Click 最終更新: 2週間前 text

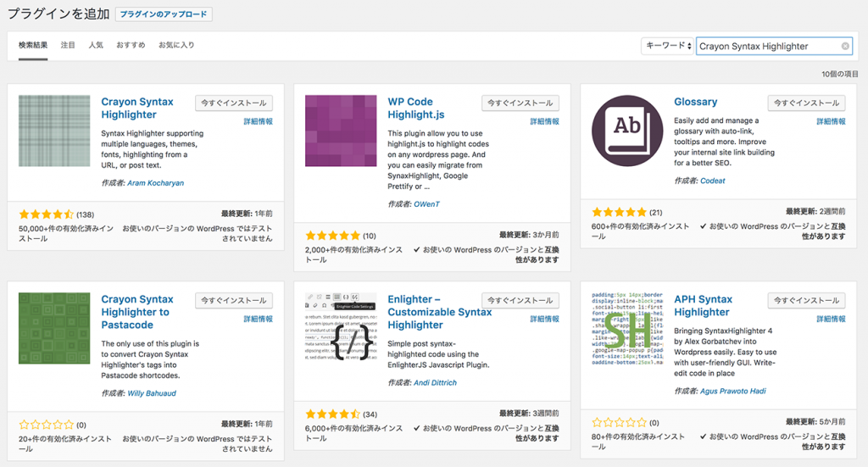click(x=815, y=211)
